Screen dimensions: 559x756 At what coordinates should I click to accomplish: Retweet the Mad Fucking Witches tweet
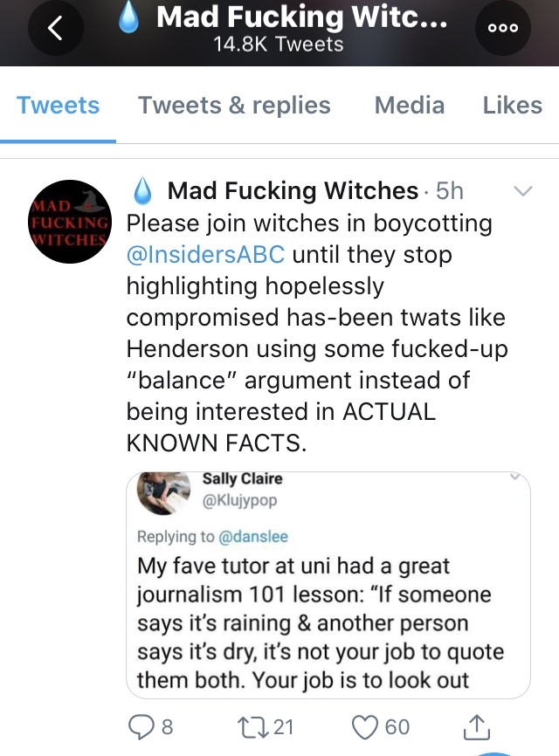251,726
